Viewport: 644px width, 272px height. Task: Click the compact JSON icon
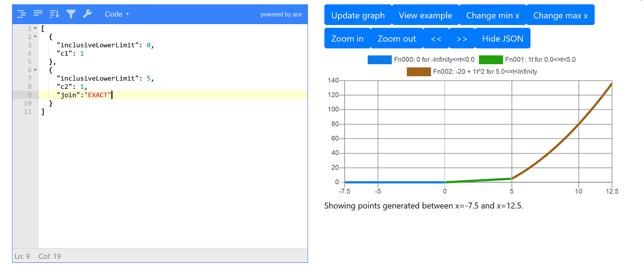pyautogui.click(x=38, y=14)
